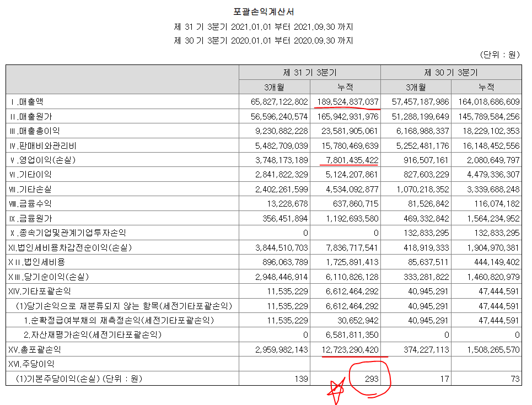The image size is (532, 405).
Task: Click row (1)당기손익으로 재분류되지 않는 항목
Action: [124, 306]
